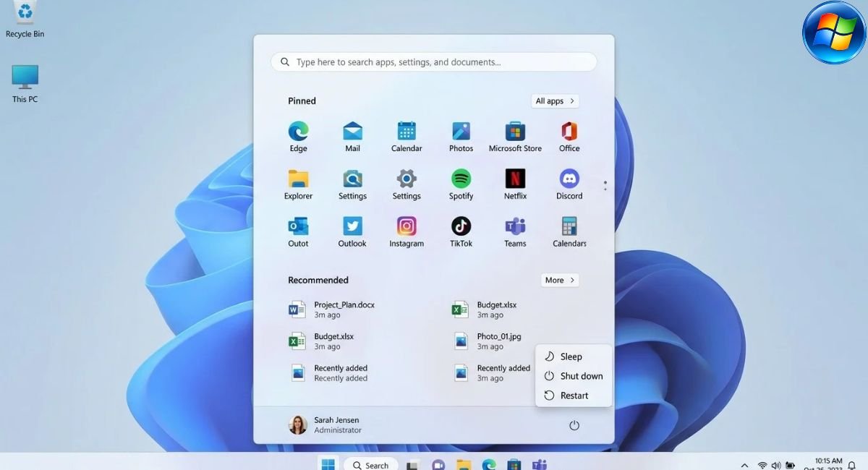Screen dimensions: 868x470
Task: Open the pinned Explorer folder app
Action: (298, 184)
